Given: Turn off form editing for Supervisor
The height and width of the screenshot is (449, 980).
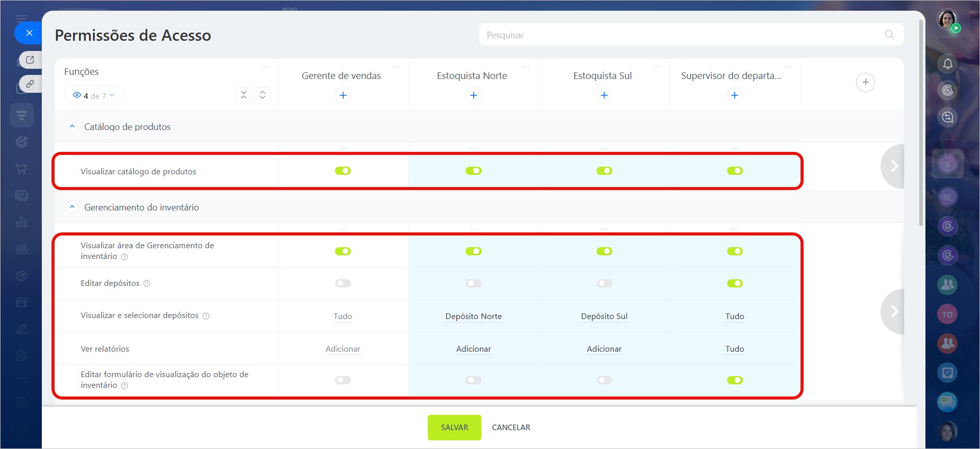Looking at the screenshot, I should [x=735, y=380].
